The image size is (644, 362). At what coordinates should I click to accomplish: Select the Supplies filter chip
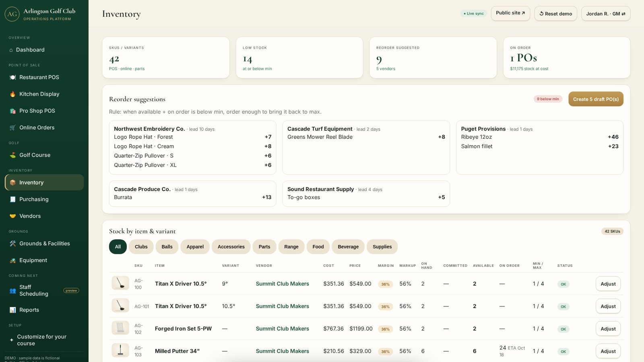click(x=382, y=247)
